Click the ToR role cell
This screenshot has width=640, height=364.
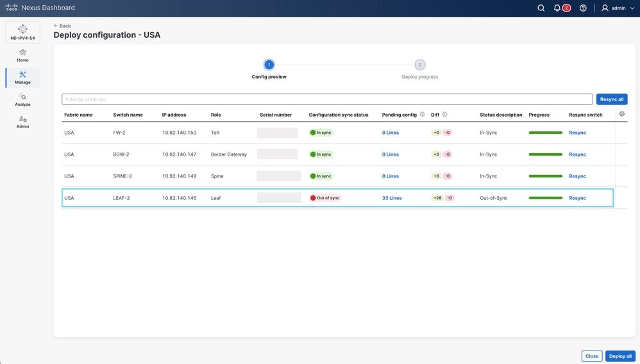[x=215, y=133]
